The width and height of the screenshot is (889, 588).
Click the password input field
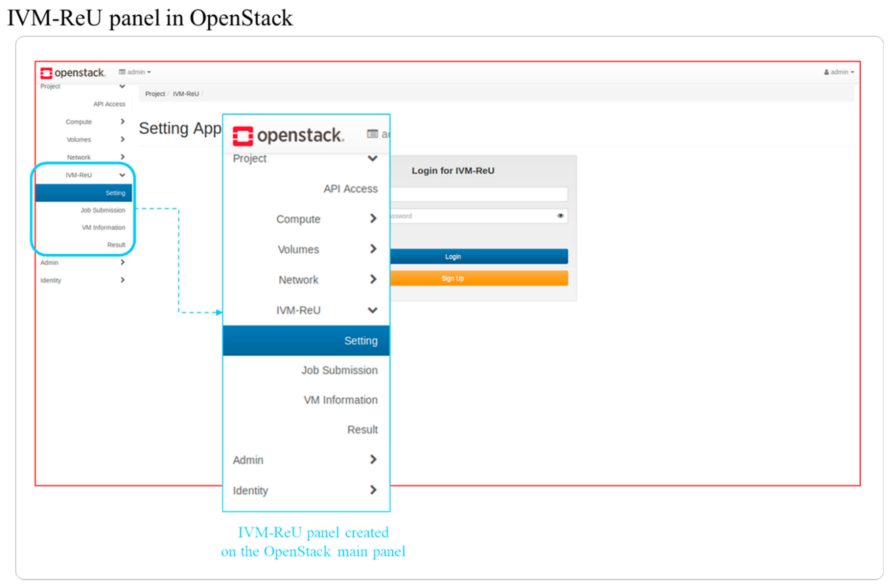tap(473, 216)
